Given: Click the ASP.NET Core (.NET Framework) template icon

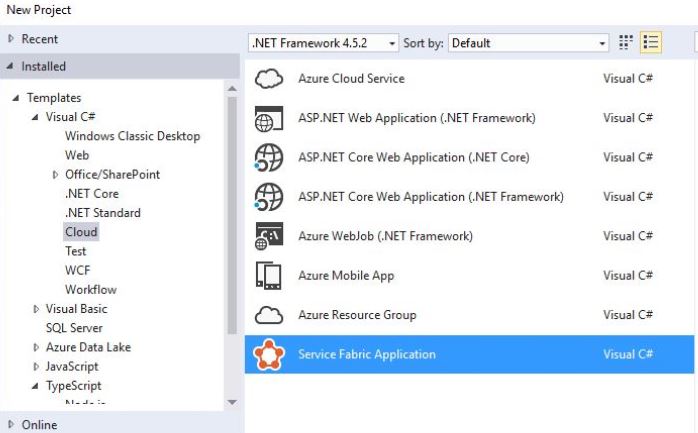Looking at the screenshot, I should (270, 197).
